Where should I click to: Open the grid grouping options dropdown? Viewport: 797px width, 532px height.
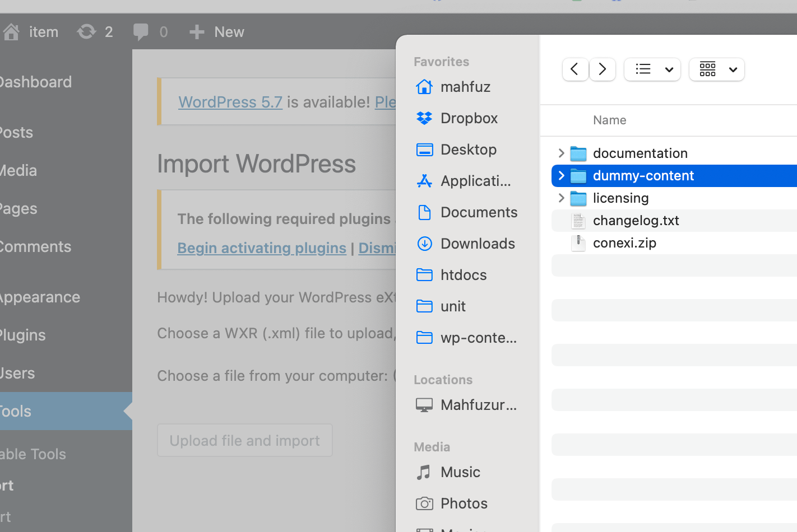(x=716, y=69)
